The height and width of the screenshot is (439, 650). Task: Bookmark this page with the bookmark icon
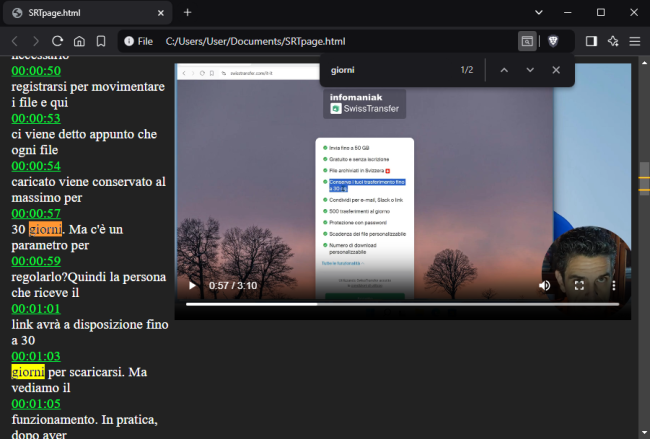point(101,41)
